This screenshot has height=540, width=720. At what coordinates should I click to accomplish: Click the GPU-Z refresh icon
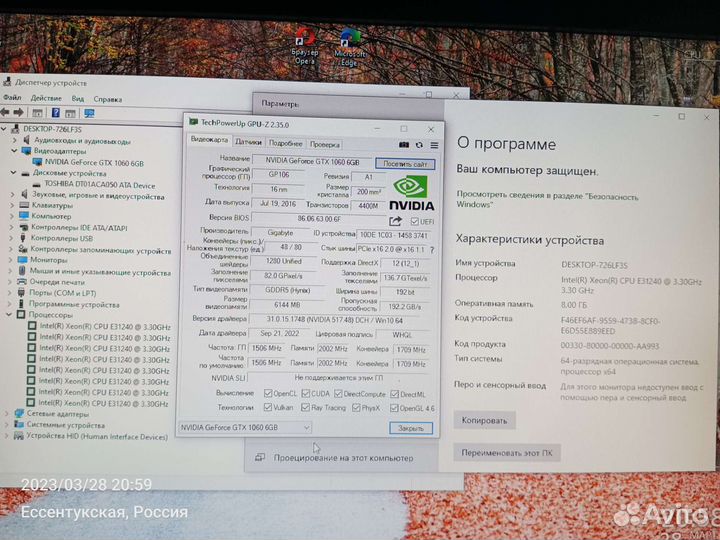pos(419,145)
